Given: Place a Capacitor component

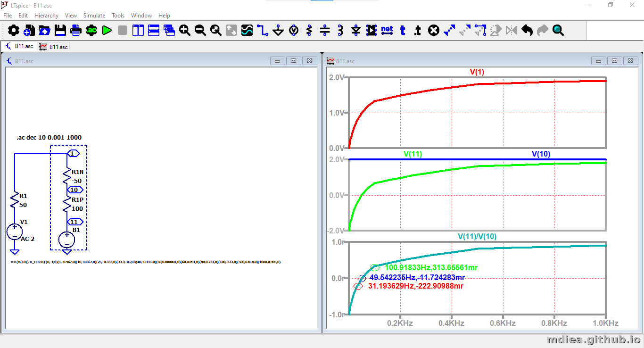Looking at the screenshot, I should 325,31.
